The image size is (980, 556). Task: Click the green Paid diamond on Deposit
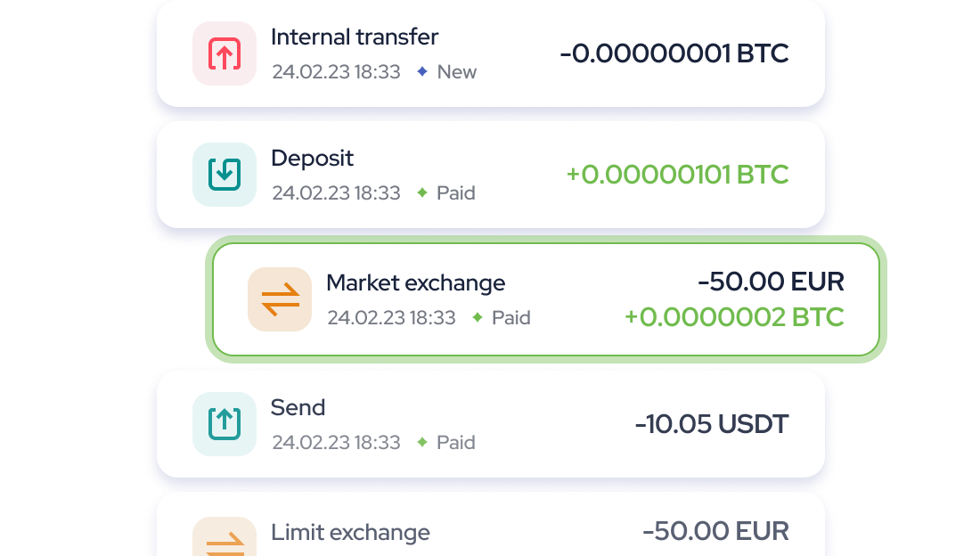pos(422,193)
